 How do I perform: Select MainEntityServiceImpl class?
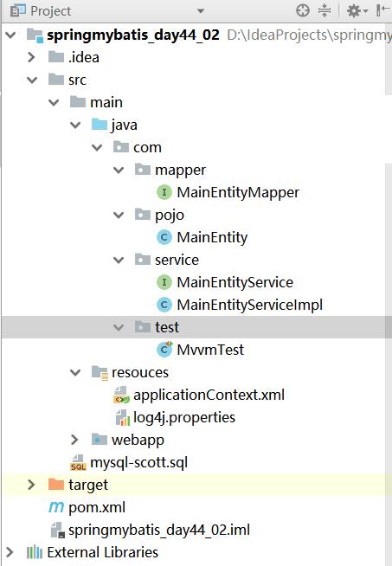pyautogui.click(x=249, y=305)
